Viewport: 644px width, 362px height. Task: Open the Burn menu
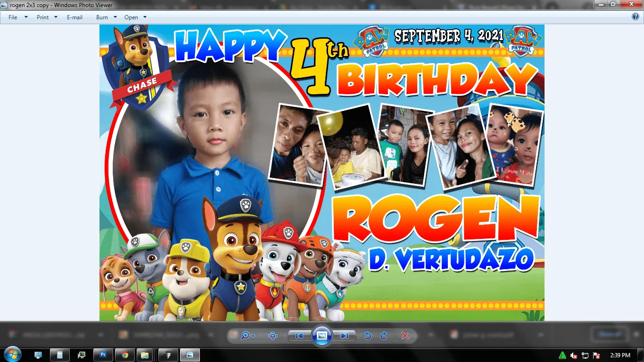coord(102,17)
